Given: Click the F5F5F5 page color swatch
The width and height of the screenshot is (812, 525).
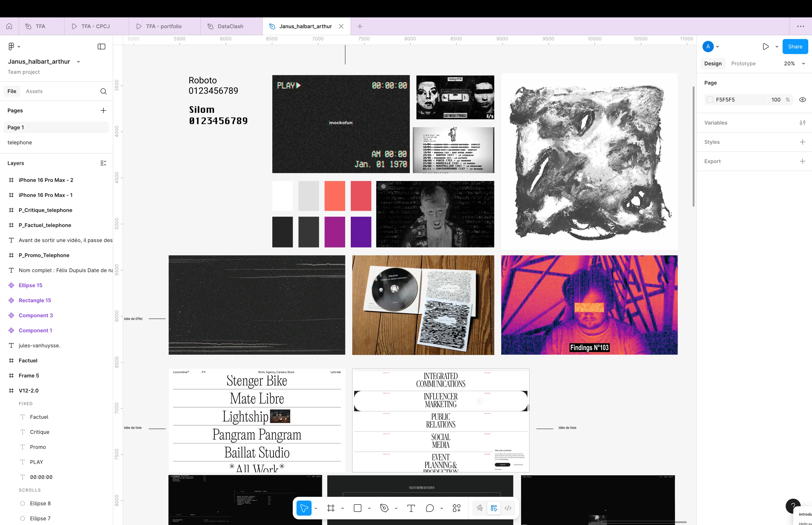Looking at the screenshot, I should coord(710,100).
